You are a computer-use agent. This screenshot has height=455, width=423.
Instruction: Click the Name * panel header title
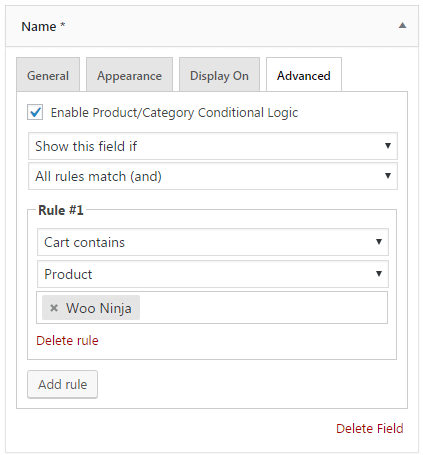pos(43,26)
